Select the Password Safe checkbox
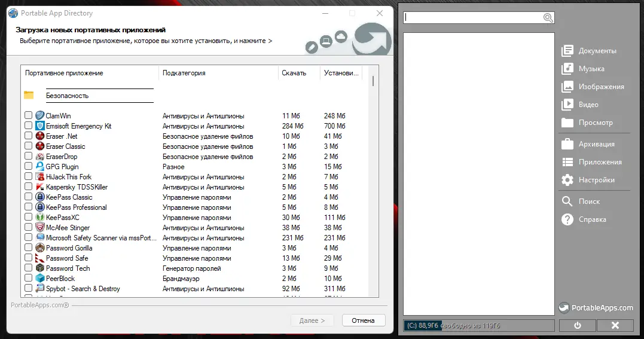Image resolution: width=644 pixels, height=339 pixels. [28, 258]
